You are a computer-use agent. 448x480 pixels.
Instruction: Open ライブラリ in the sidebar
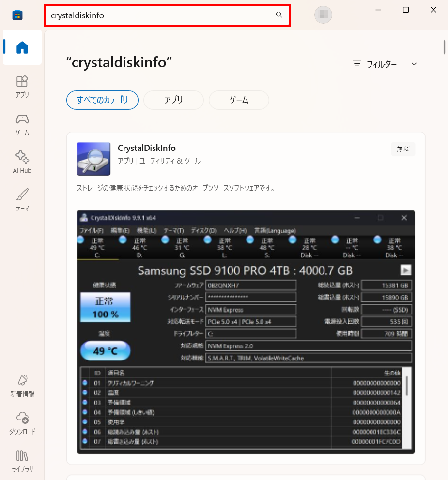click(x=22, y=461)
